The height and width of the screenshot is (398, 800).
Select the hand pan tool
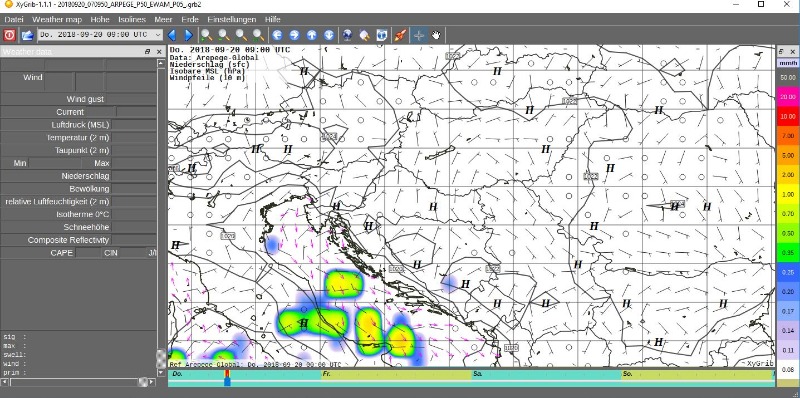pos(436,35)
